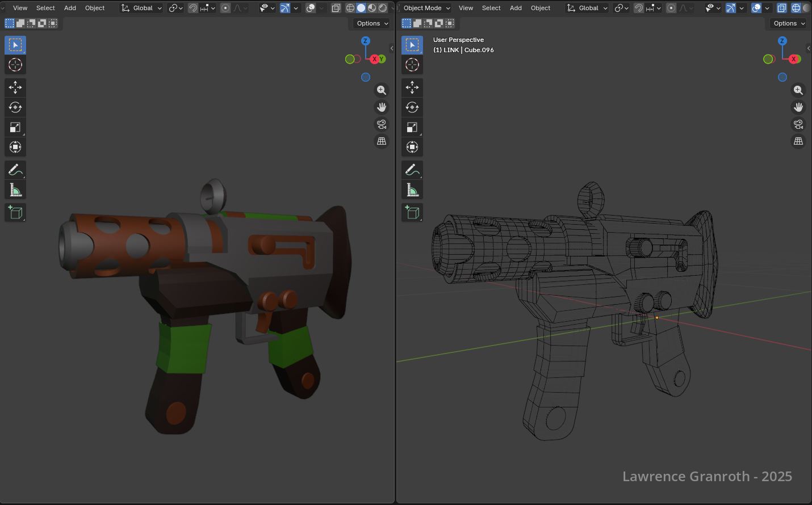This screenshot has height=505, width=812.
Task: Pick the Annotate tool in right viewport
Action: 412,170
